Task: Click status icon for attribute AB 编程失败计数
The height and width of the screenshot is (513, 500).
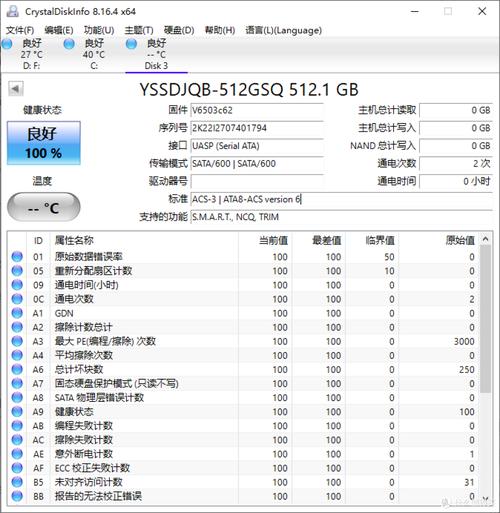Action: [x=17, y=426]
